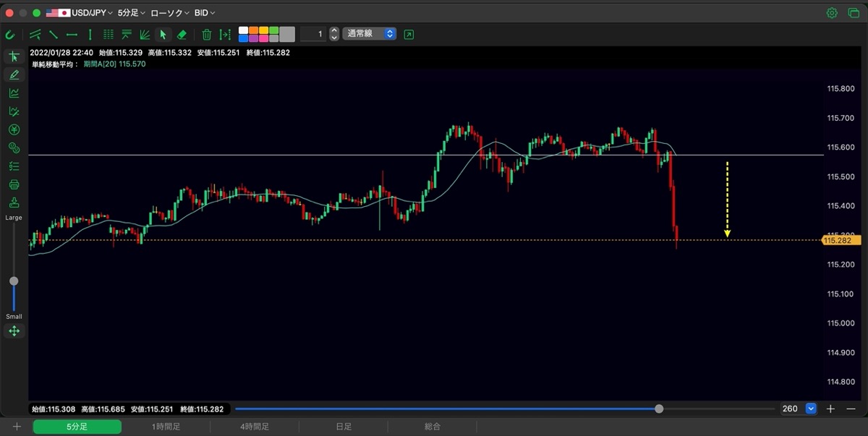Screen dimensions: 868x436
Task: Open the BID price type dropdown
Action: coord(205,13)
